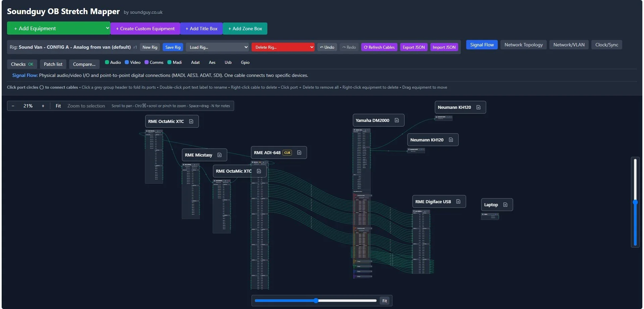Open notes icon on topmost Neumann KH120 node
Image resolution: width=644 pixels, height=309 pixels.
coord(479,107)
